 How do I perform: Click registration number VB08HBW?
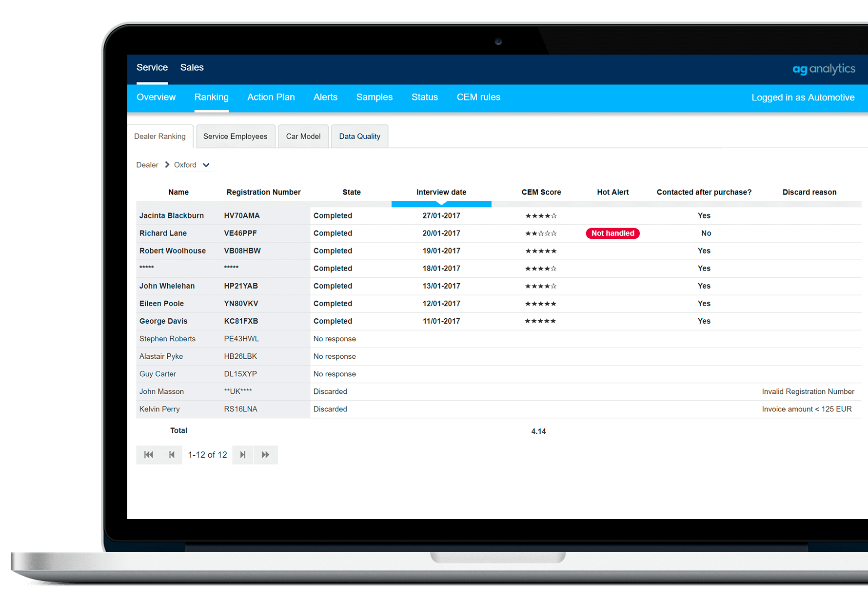(242, 251)
